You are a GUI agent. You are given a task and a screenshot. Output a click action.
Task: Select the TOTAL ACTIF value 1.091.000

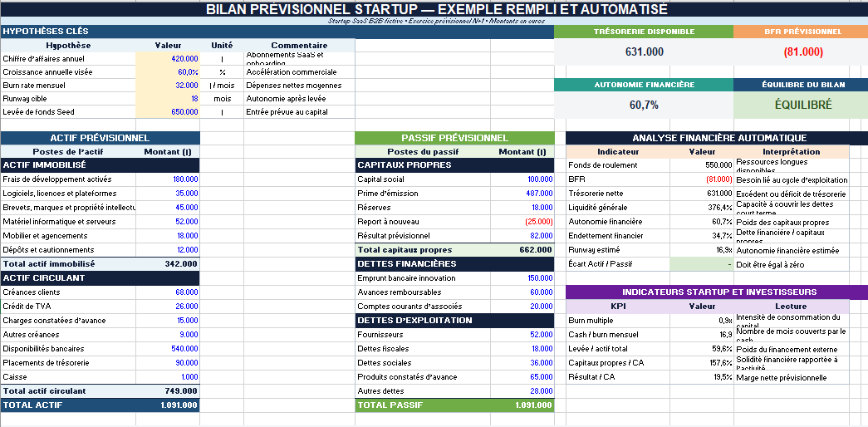pyautogui.click(x=167, y=405)
